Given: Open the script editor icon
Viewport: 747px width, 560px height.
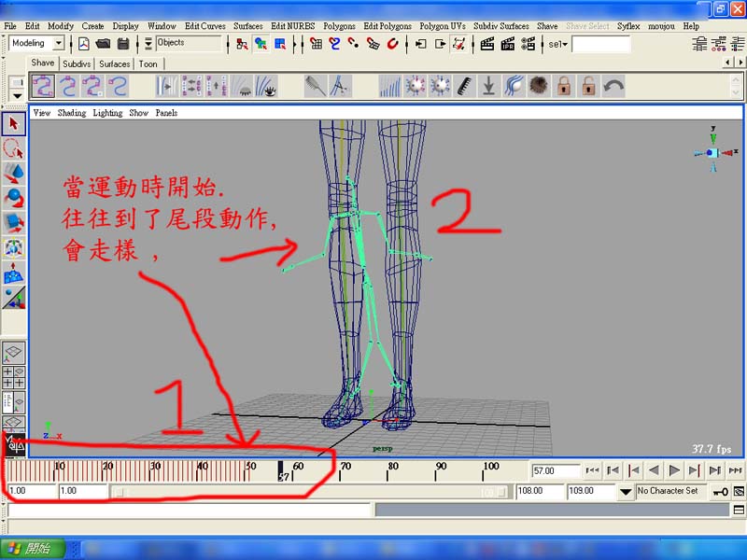Looking at the screenshot, I should 739,510.
